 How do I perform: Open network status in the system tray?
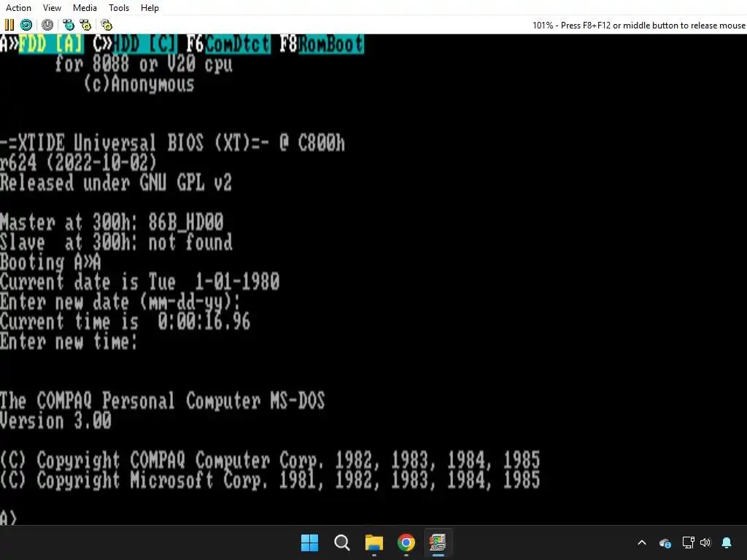[x=688, y=542]
